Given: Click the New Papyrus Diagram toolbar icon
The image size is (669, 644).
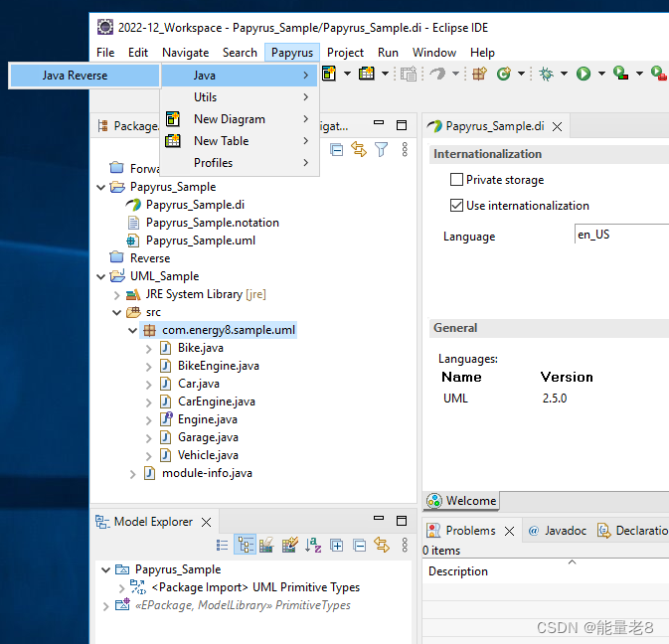Looking at the screenshot, I should click(329, 74).
